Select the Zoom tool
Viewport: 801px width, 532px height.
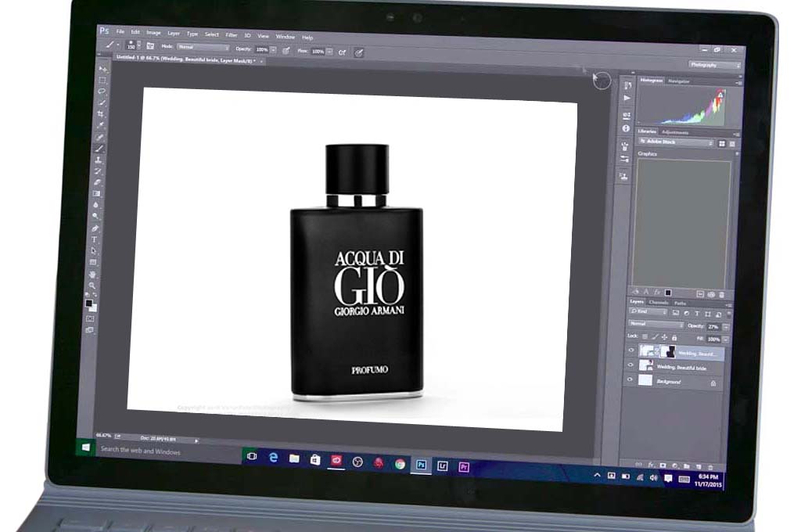coord(92,285)
